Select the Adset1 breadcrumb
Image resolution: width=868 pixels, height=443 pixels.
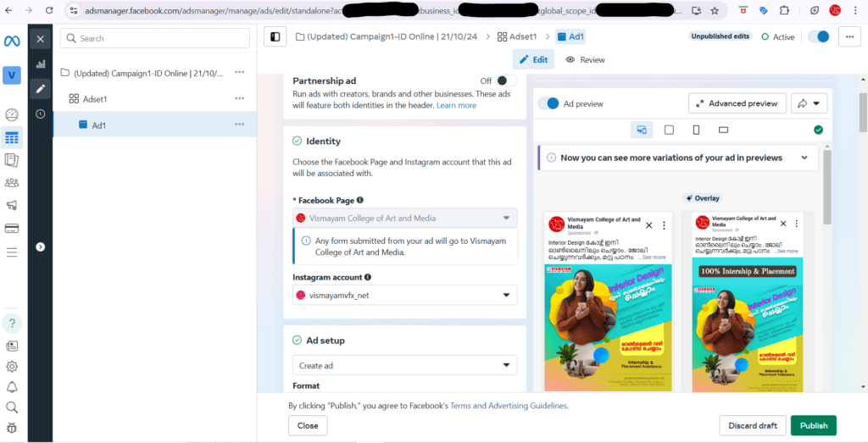(518, 36)
